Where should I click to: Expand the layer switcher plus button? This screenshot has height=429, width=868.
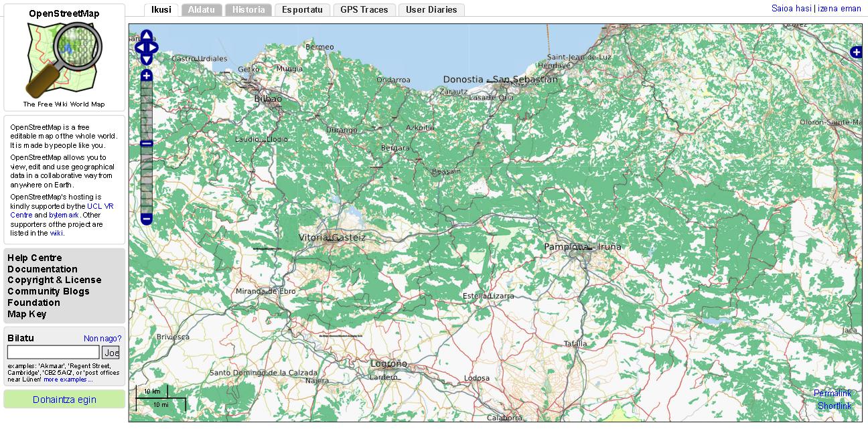pos(856,52)
